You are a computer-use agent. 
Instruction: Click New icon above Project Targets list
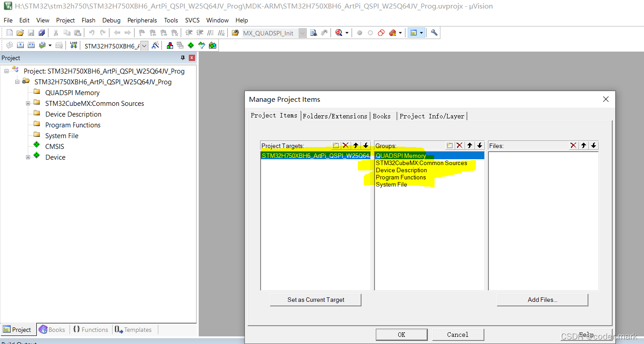[336, 145]
